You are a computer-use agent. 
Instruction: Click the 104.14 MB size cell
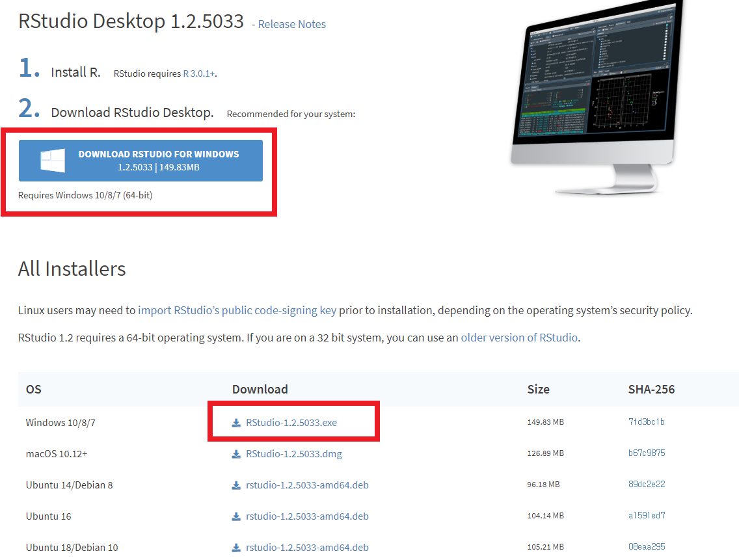point(545,516)
